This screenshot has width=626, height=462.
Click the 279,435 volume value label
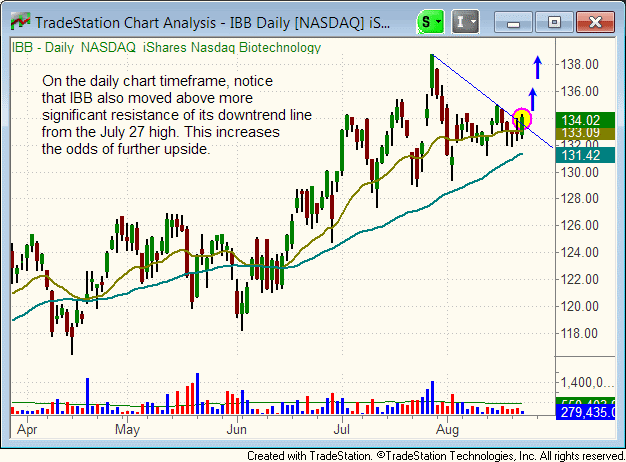tap(585, 412)
